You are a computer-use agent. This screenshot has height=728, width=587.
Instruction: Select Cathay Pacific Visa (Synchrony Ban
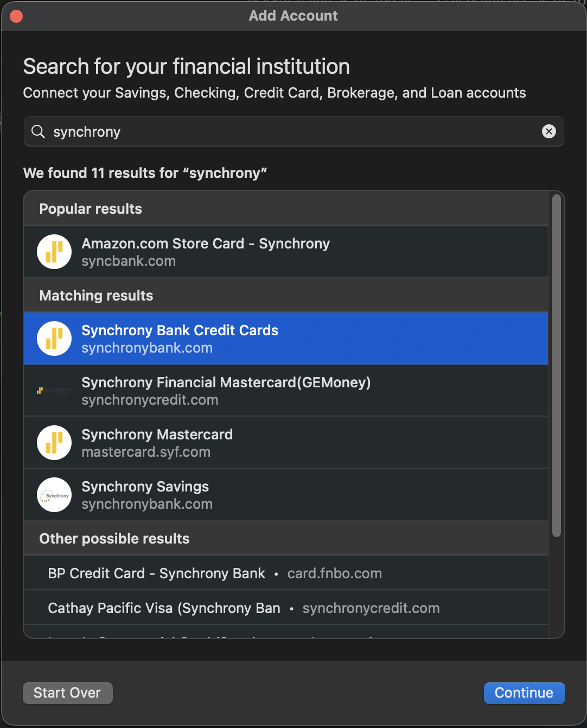(286, 608)
